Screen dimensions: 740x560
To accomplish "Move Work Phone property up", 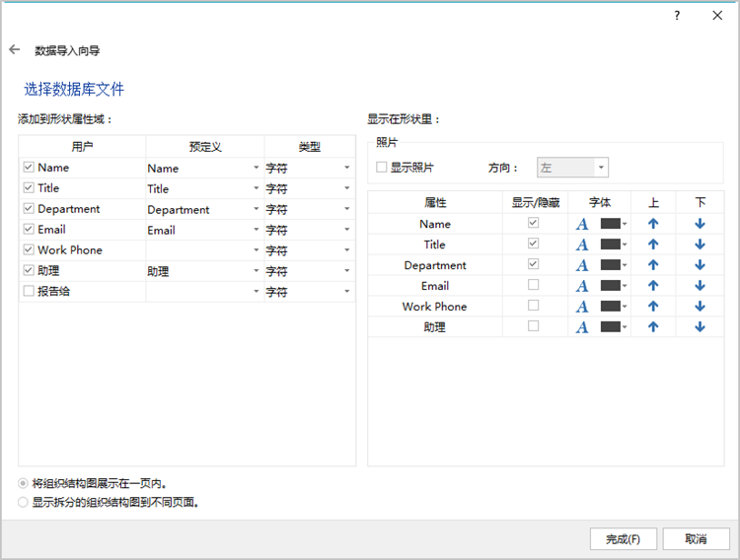I will (x=653, y=307).
